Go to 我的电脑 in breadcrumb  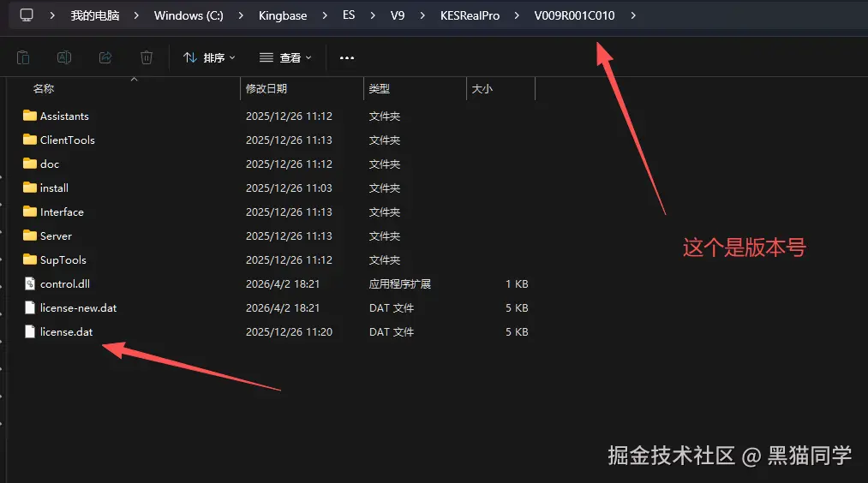pos(94,15)
